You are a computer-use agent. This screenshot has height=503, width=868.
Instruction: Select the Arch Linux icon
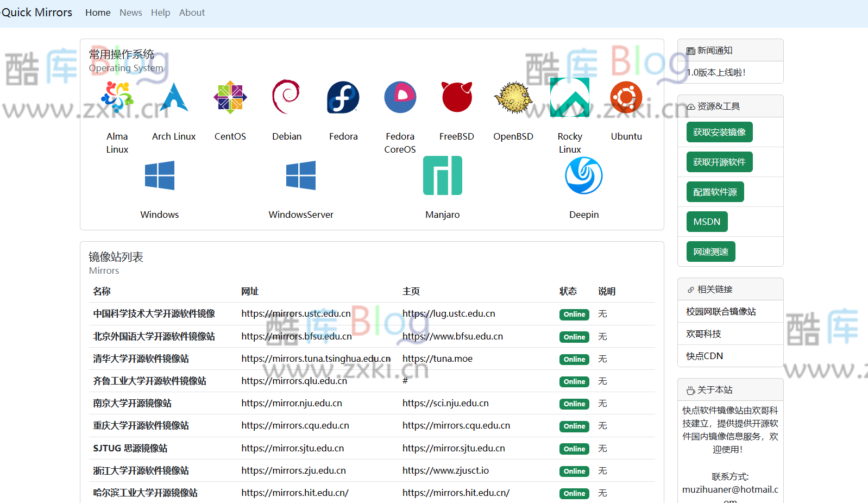[x=174, y=97]
